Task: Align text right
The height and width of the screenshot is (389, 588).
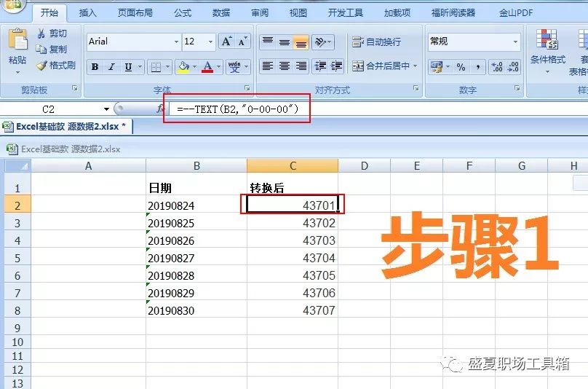Action: tap(301, 66)
